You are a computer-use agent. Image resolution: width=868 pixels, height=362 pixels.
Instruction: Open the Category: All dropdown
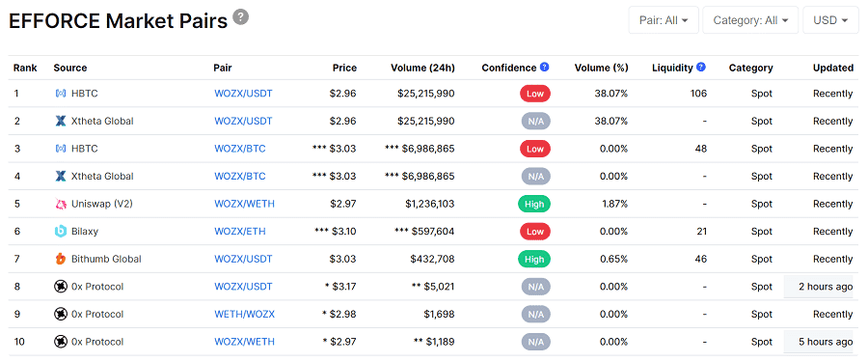tap(750, 20)
